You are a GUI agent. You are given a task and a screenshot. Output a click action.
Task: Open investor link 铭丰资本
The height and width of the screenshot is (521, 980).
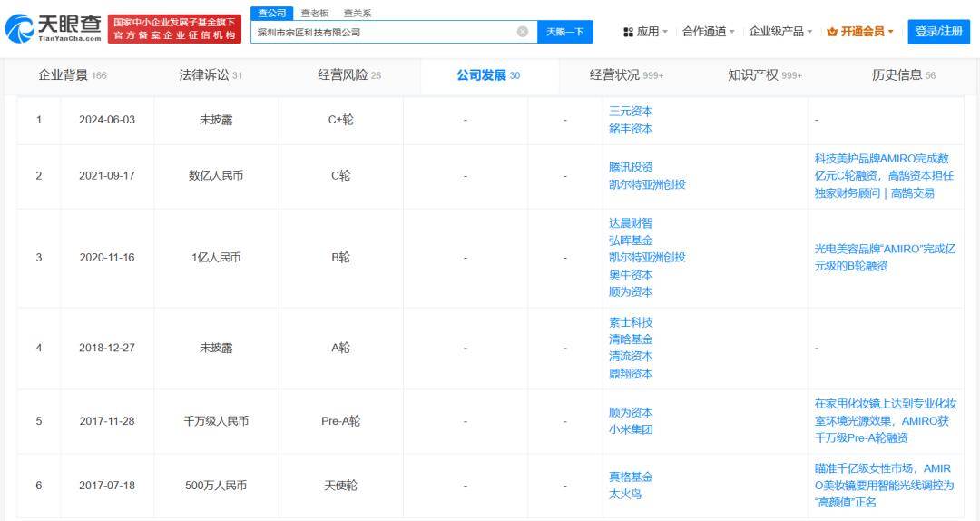[x=631, y=129]
